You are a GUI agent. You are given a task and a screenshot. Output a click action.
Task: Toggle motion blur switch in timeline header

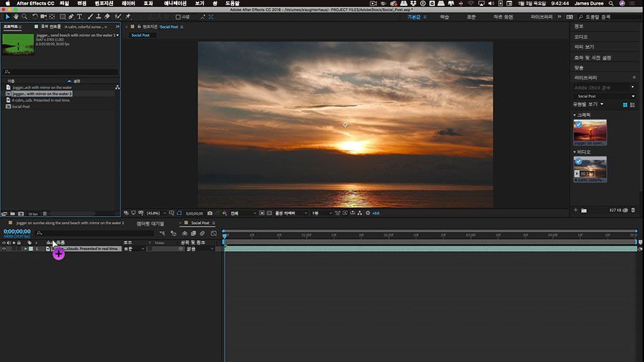click(202, 233)
